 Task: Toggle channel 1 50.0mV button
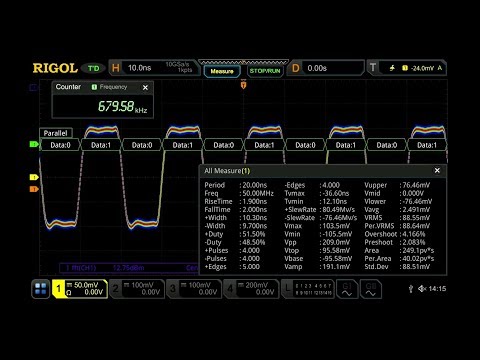[x=80, y=289]
